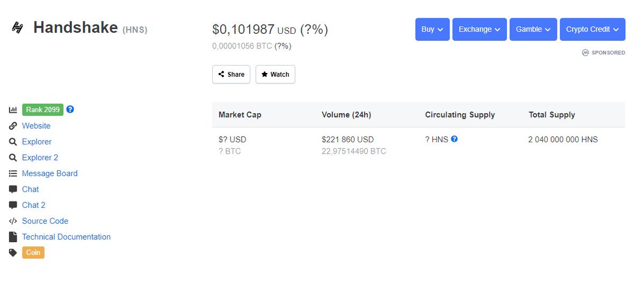The width and height of the screenshot is (644, 284).
Task: Click the ? BTC market cap value
Action: coord(229,151)
